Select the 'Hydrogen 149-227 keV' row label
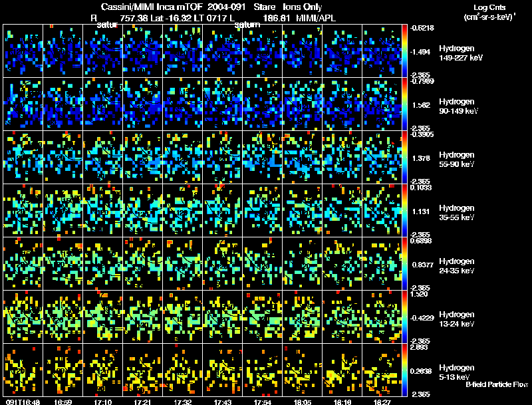 460,53
